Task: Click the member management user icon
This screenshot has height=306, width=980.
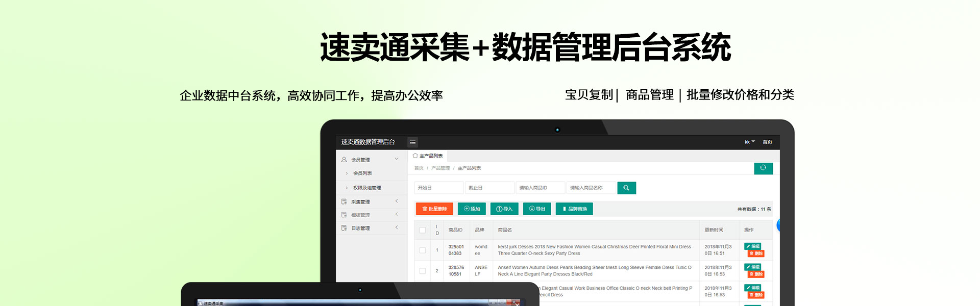Action: pyautogui.click(x=344, y=160)
